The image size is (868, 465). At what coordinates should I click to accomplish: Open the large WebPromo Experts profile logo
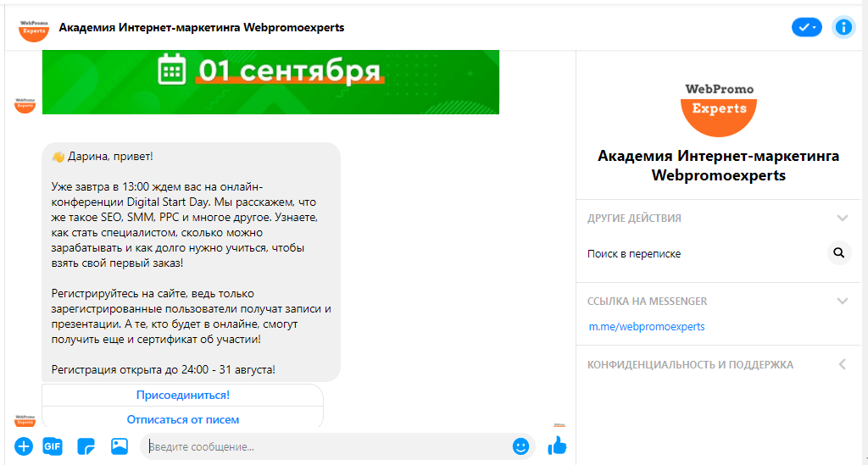(x=719, y=109)
